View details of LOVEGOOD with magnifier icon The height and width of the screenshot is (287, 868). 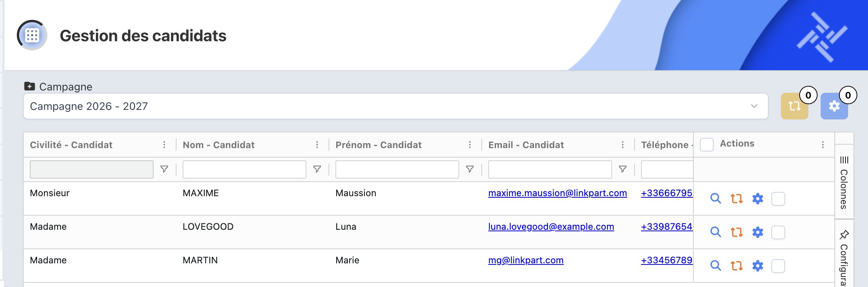tap(716, 232)
